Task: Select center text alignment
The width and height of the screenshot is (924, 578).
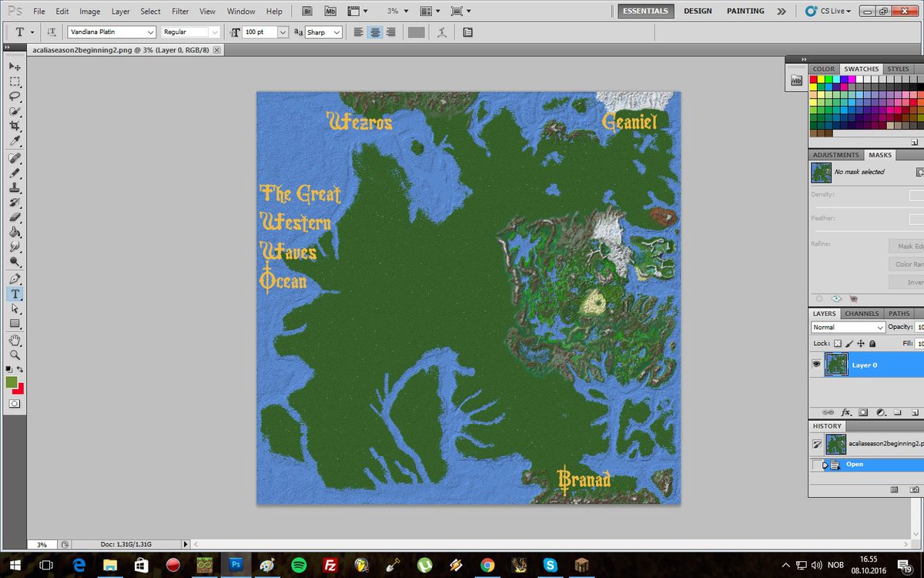Action: [374, 32]
